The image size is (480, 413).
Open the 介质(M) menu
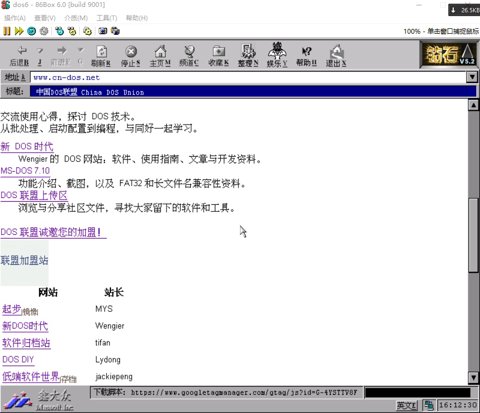pyautogui.click(x=76, y=18)
